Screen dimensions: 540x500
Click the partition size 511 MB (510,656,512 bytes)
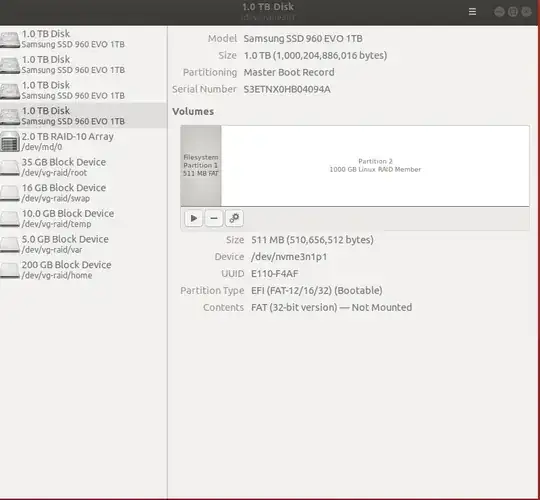(x=312, y=240)
